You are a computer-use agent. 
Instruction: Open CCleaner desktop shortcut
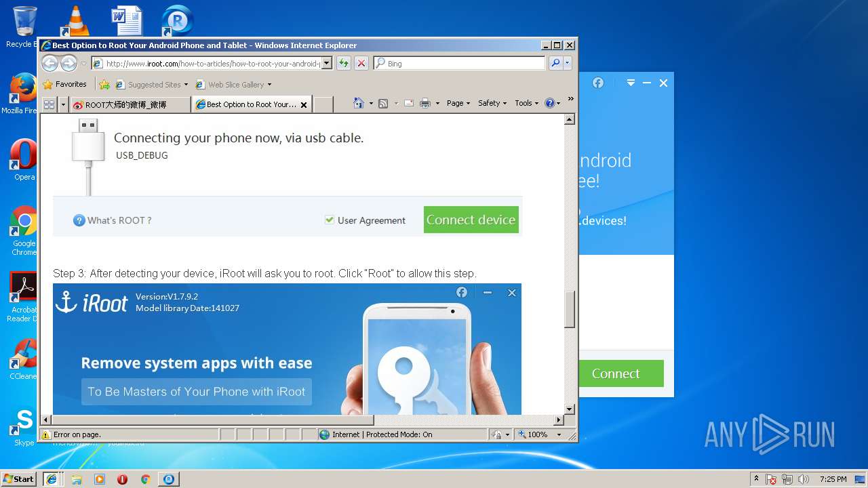(24, 359)
